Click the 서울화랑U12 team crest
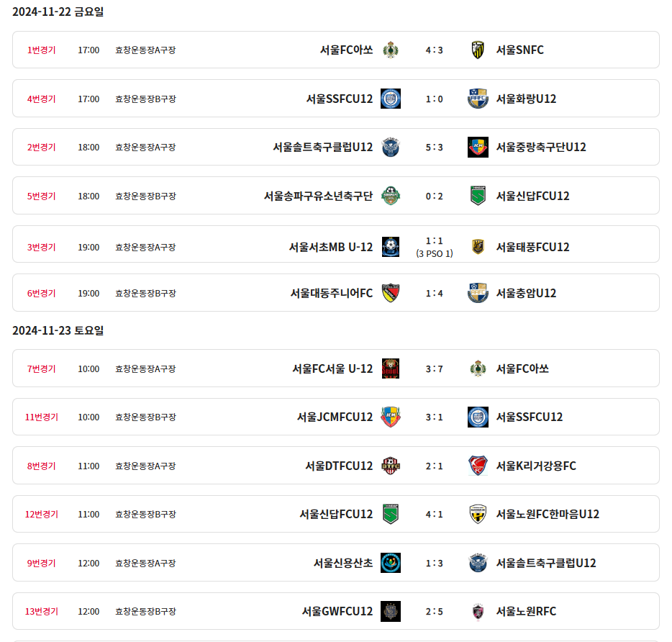Image resolution: width=672 pixels, height=642 pixels. tap(478, 99)
